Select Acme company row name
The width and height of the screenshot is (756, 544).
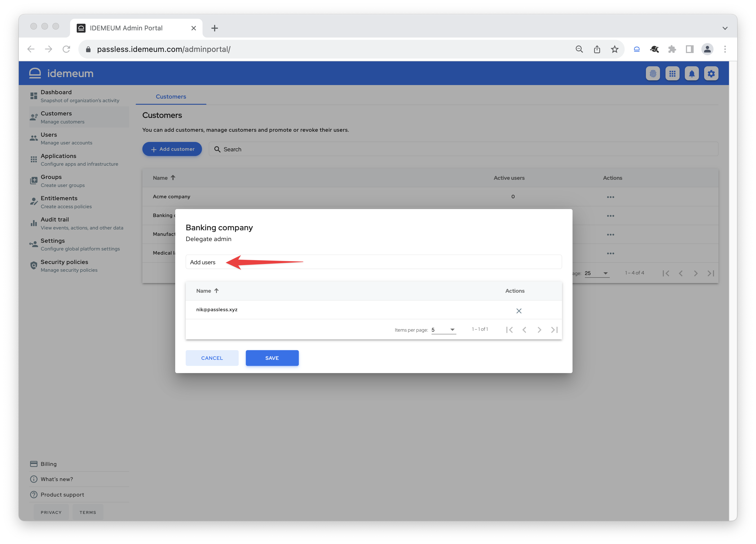pyautogui.click(x=171, y=196)
